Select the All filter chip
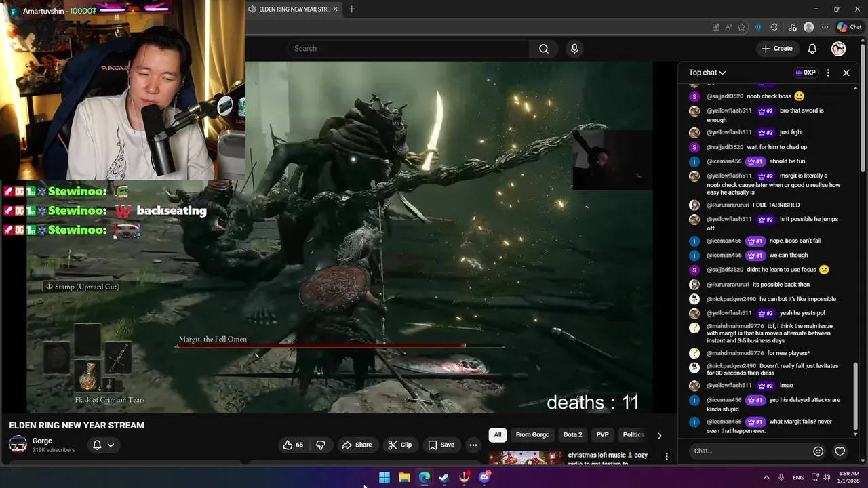868x488 pixels. tap(498, 435)
